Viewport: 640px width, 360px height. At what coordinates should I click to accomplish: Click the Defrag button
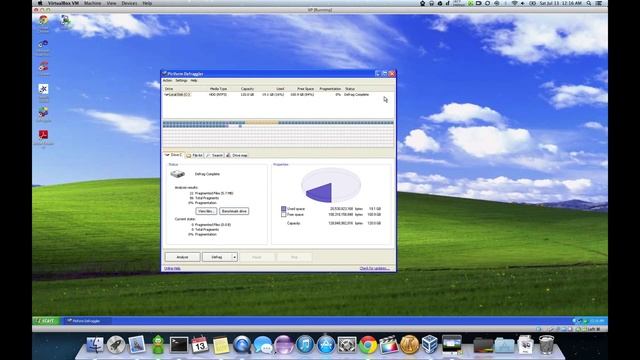[217, 257]
